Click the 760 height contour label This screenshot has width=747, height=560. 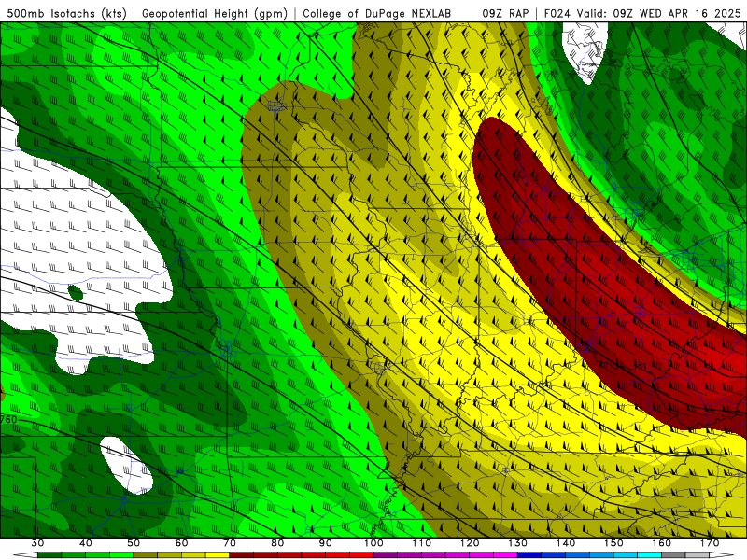pyautogui.click(x=8, y=419)
